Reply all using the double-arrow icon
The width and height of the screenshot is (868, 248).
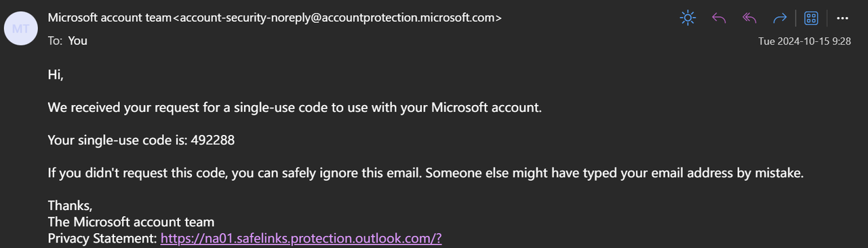click(749, 18)
